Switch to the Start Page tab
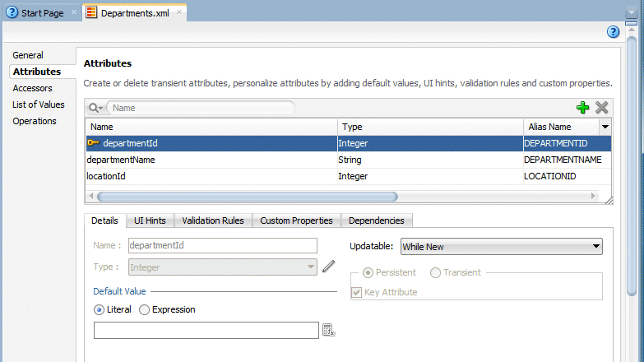Screen dimensions: 644x362 click(42, 12)
